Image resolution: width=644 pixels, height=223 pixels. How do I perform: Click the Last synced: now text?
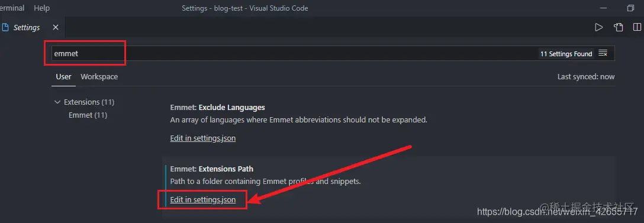(586, 77)
